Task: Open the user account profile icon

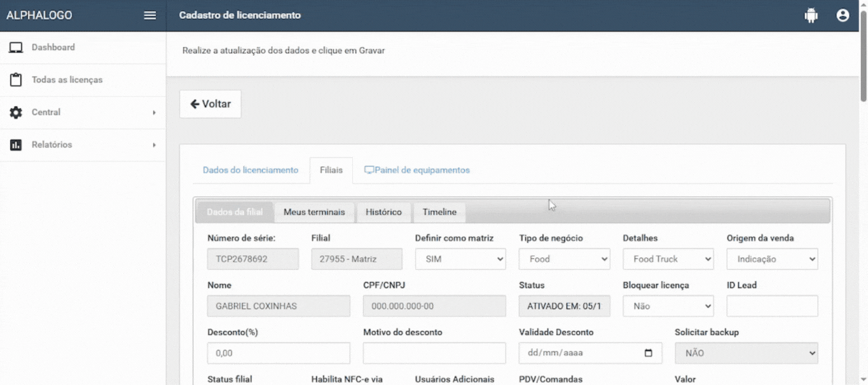Action: pos(843,16)
